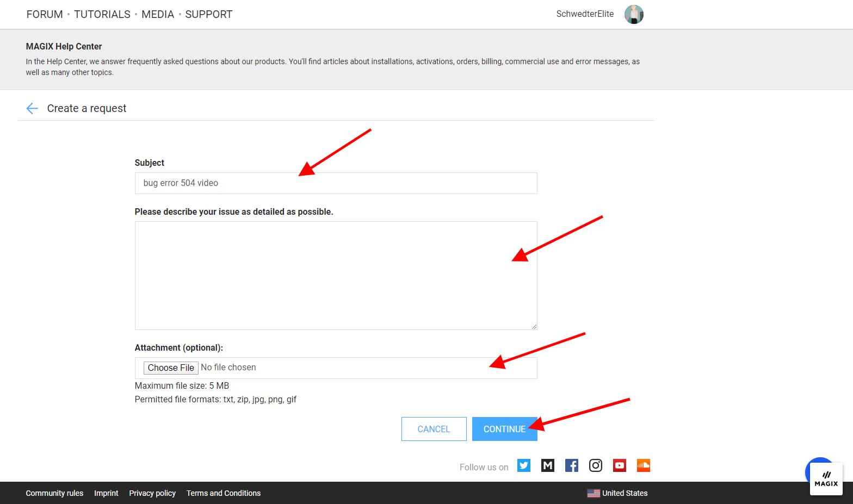Screen dimensions: 853x504
Task: Open the TUTORIALS menu item
Action: (x=102, y=14)
